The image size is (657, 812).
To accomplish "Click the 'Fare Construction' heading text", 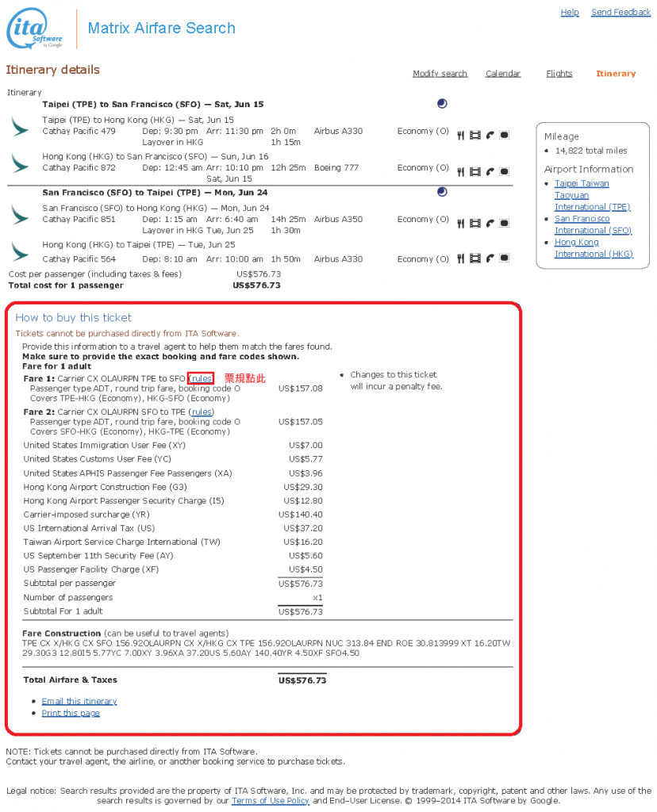I will [x=62, y=634].
